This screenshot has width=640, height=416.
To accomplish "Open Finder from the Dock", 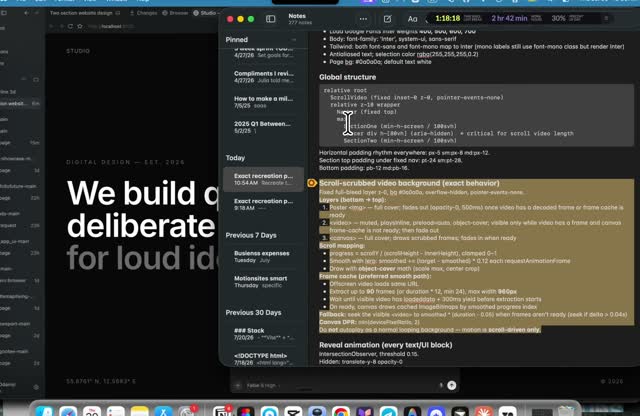I will coord(45,411).
